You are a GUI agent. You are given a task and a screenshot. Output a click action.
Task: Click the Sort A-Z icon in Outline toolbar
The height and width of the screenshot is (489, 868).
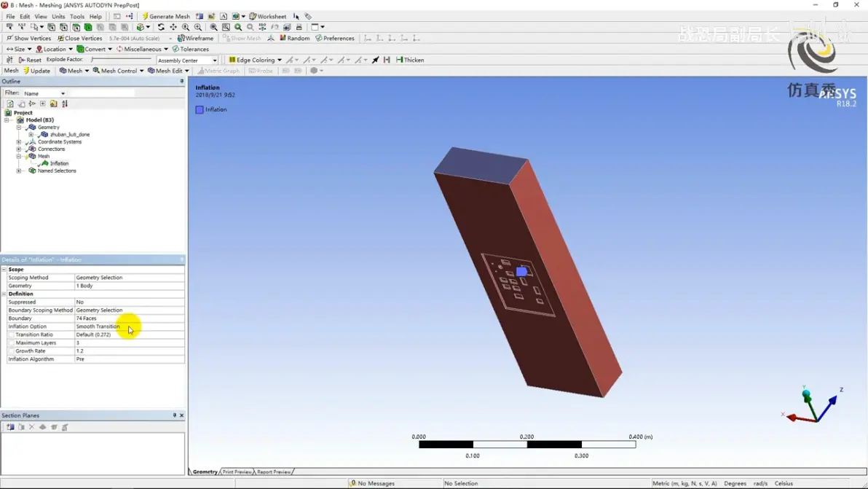pos(65,103)
